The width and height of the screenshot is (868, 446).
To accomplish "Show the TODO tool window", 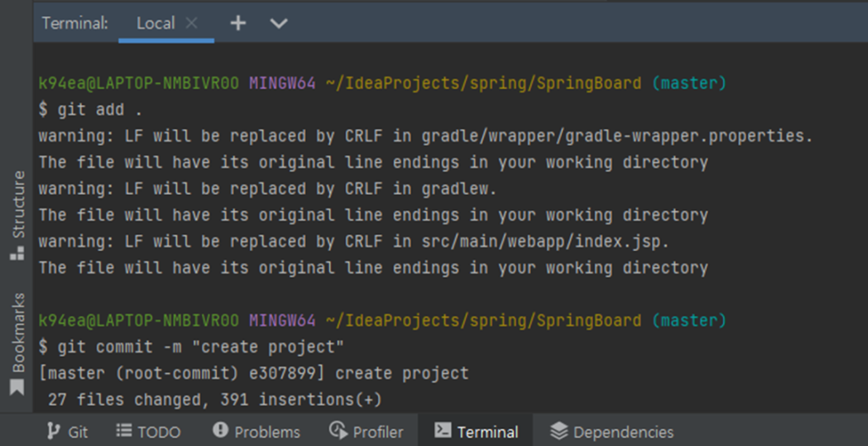I will (148, 432).
